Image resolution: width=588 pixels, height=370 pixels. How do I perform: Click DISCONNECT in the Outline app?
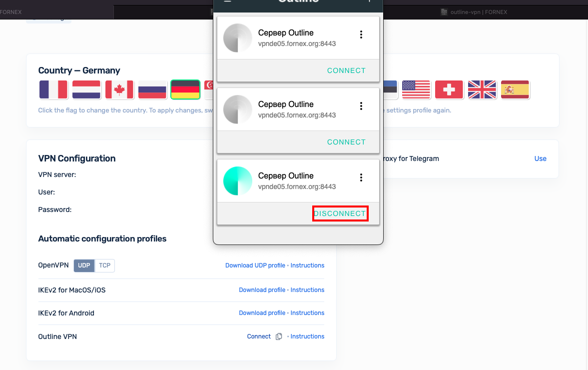pyautogui.click(x=340, y=213)
